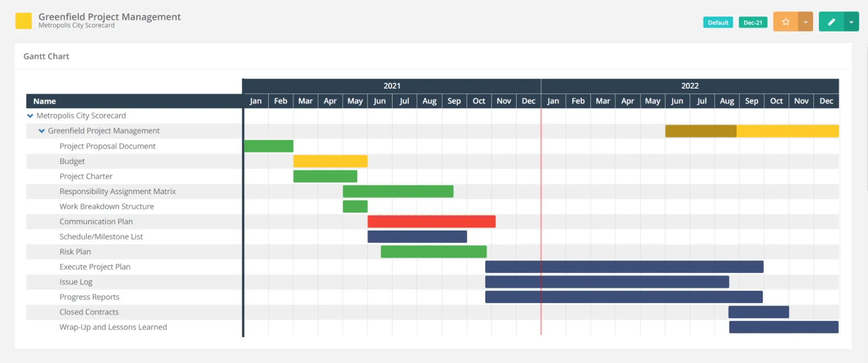Open the Project Proposal Document row
This screenshot has width=868, height=363.
click(x=107, y=146)
